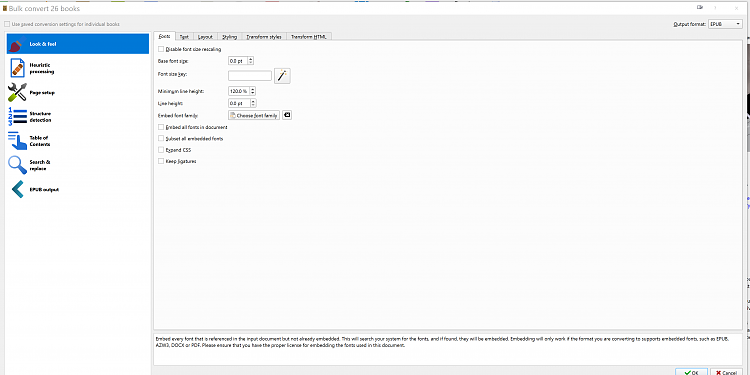
Task: Adjust the Base font size spinner
Action: click(241, 61)
